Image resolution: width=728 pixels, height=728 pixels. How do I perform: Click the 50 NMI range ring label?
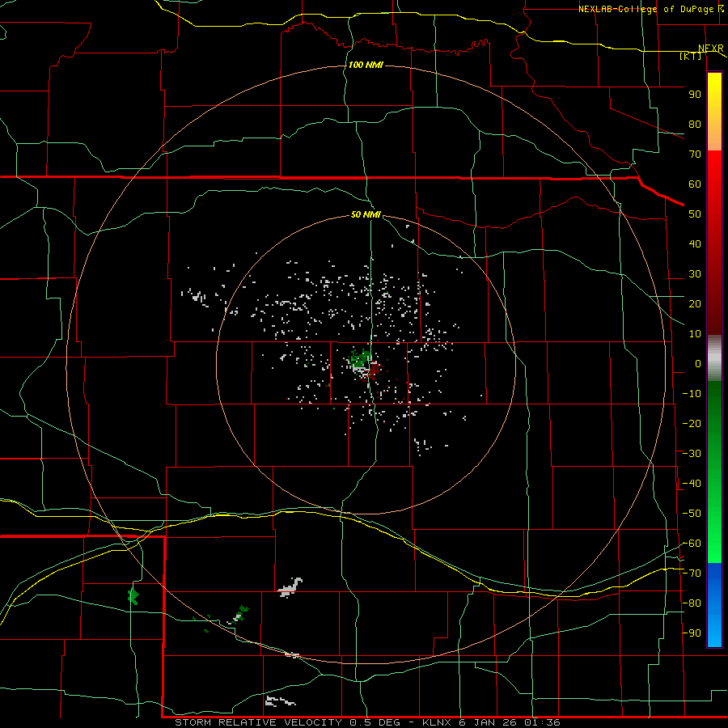[366, 214]
